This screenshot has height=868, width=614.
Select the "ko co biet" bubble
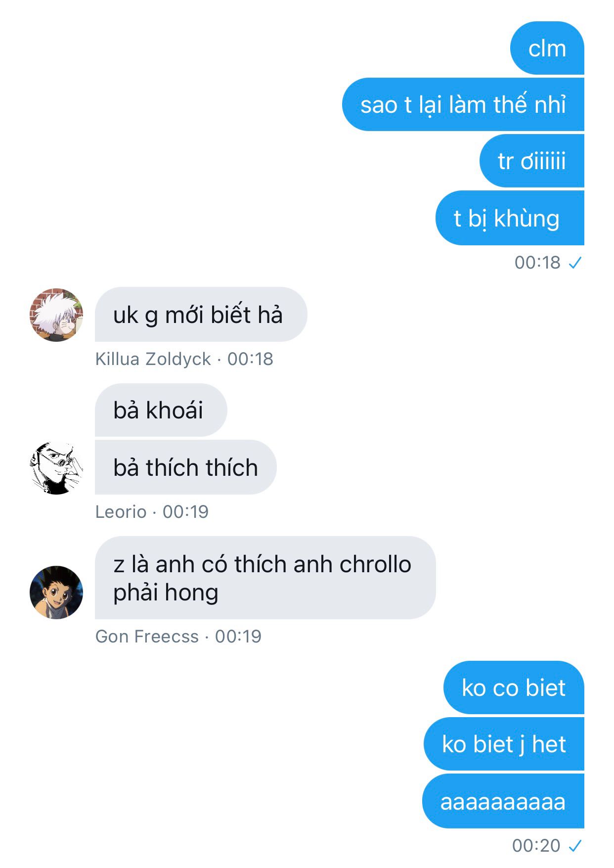click(514, 687)
